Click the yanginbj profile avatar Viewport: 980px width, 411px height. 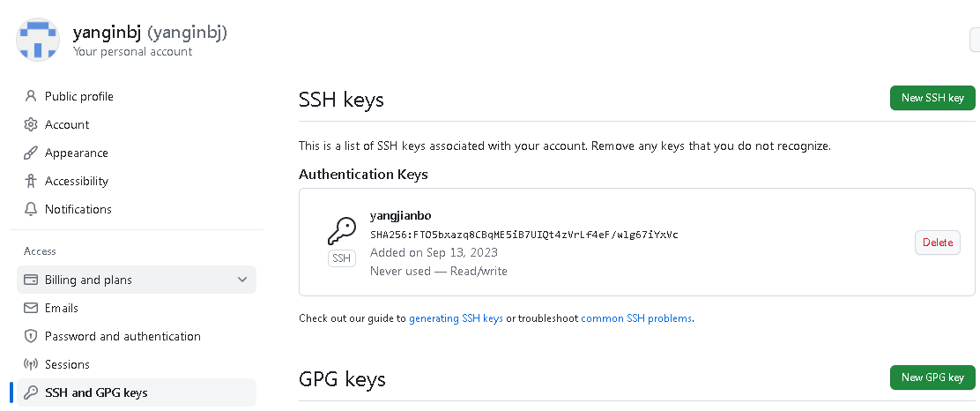[38, 39]
